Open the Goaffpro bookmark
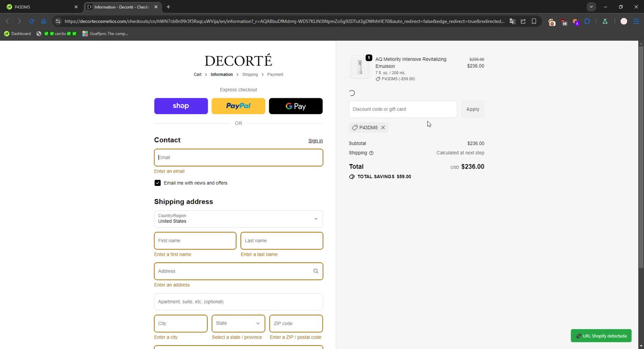 pyautogui.click(x=106, y=33)
